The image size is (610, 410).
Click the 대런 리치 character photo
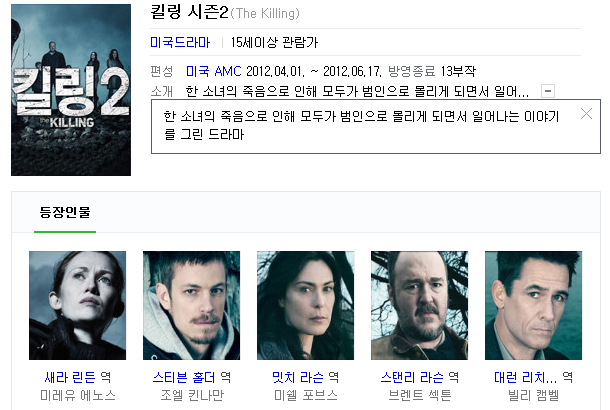[x=533, y=305]
